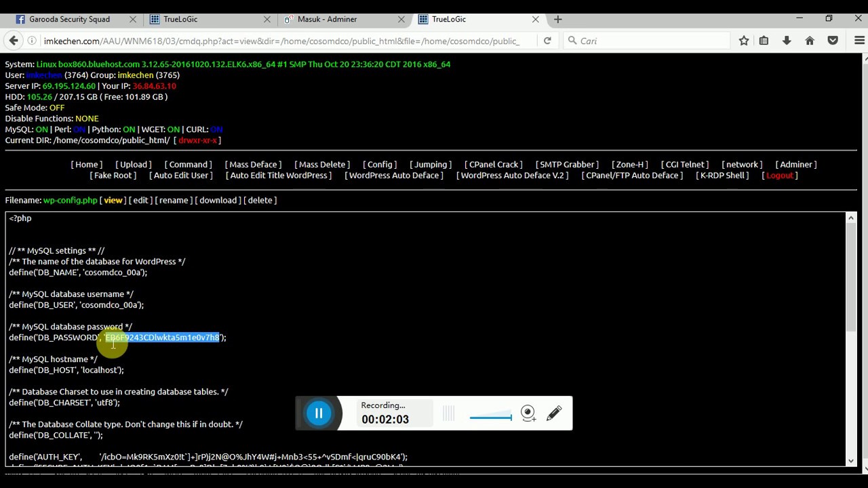Click the DB_NAME define line
Viewport: 868px width, 488px height.
coord(78,272)
